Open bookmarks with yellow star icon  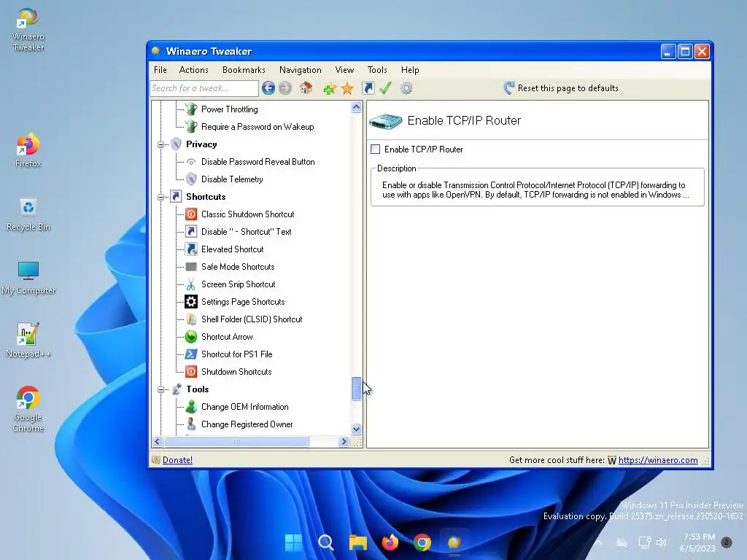click(x=347, y=88)
